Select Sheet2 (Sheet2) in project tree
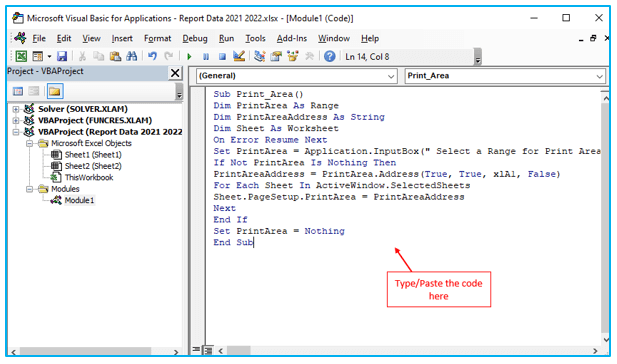 point(93,166)
